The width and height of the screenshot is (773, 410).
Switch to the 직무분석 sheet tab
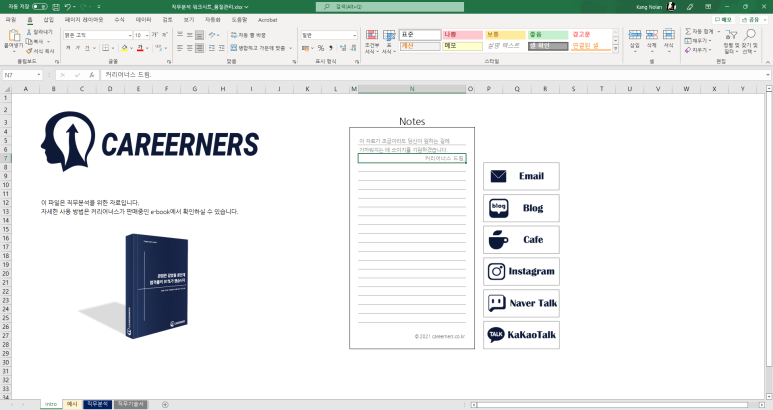coord(98,405)
